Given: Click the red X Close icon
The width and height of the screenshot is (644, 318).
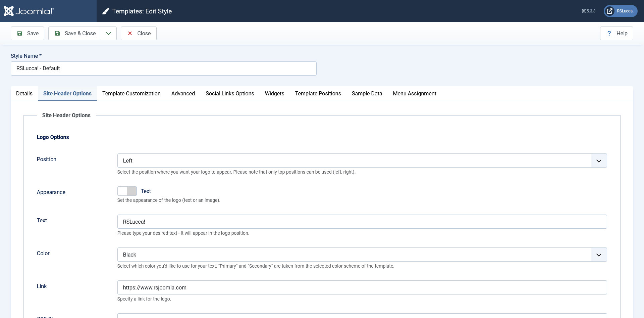Looking at the screenshot, I should tap(130, 33).
